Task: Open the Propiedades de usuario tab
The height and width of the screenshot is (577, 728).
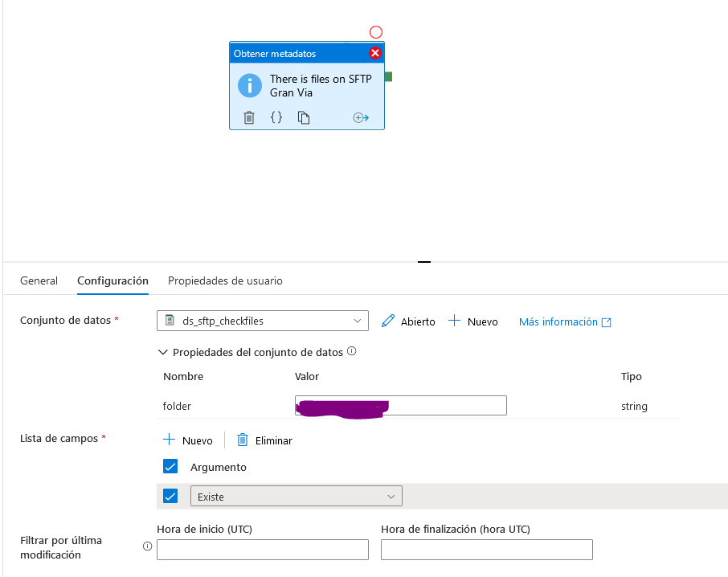Action: pos(225,280)
